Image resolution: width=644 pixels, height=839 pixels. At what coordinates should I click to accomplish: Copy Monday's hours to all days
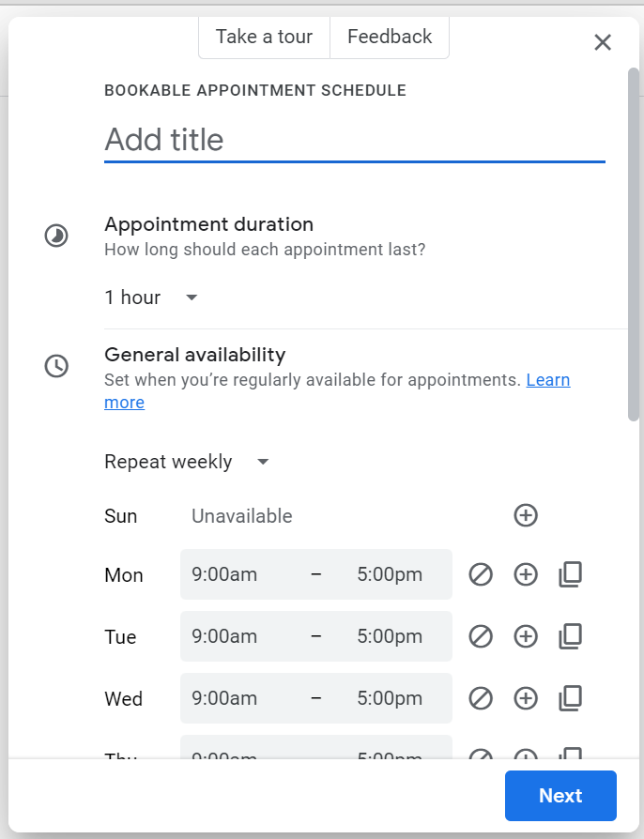(x=570, y=574)
